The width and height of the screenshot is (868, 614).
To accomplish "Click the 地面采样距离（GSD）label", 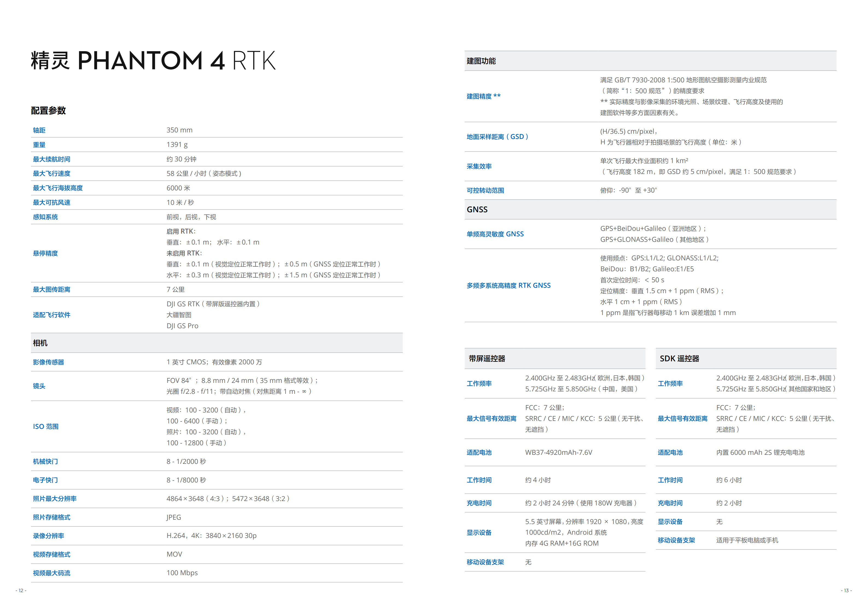I will [498, 137].
